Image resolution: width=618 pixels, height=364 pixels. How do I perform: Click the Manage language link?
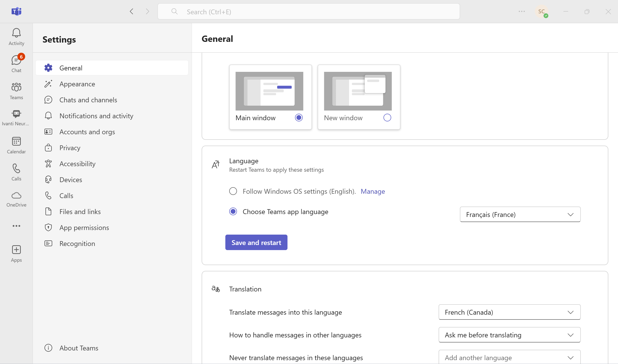[x=373, y=191]
